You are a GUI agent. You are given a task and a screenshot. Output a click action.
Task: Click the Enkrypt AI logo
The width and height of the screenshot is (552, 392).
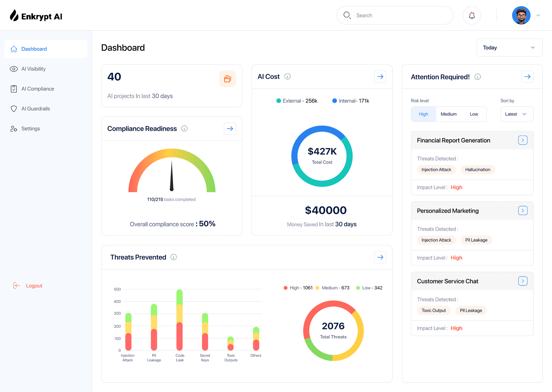[36, 16]
